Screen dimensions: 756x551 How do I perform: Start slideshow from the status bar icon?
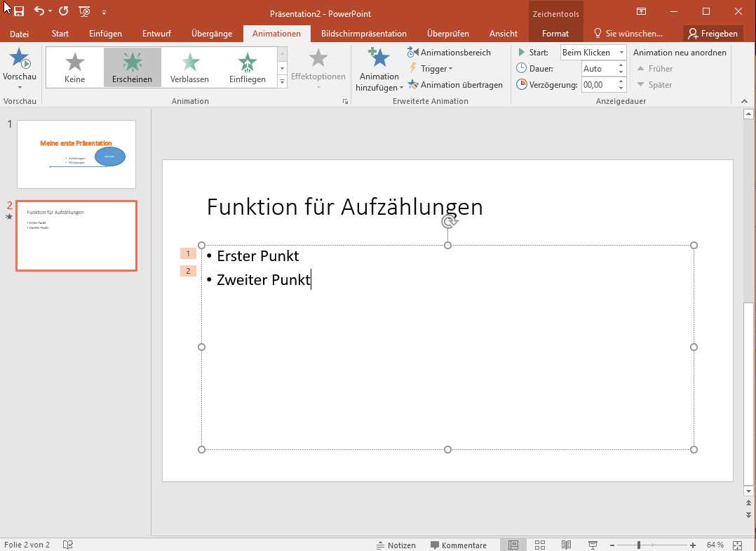click(x=593, y=545)
